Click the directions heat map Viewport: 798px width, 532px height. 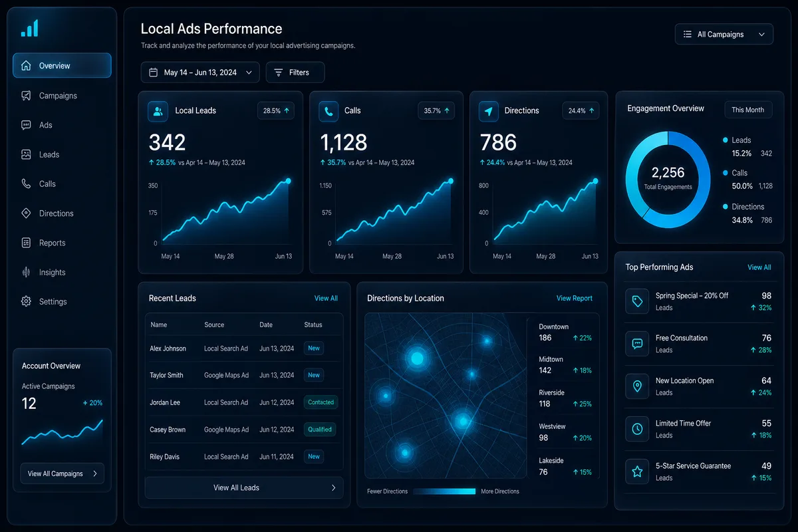tap(446, 396)
